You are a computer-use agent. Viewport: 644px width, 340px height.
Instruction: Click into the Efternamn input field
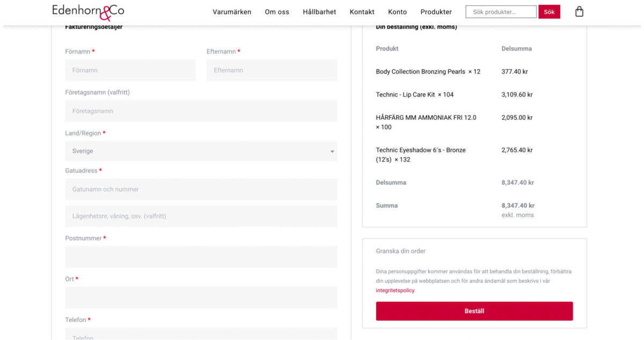coord(272,70)
